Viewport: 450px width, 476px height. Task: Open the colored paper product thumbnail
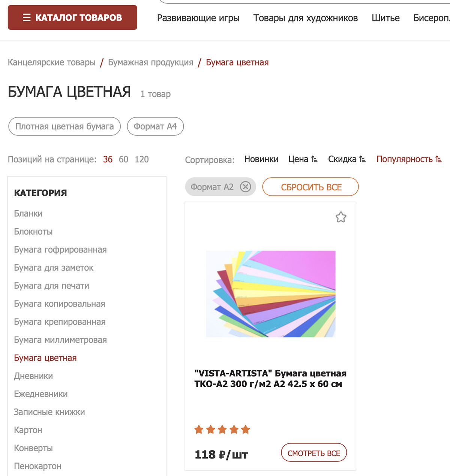click(x=271, y=294)
